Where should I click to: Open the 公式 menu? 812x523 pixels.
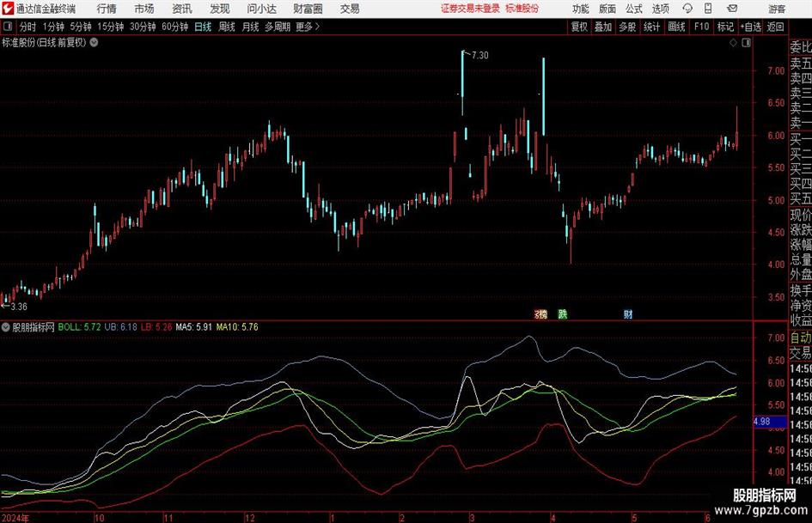click(634, 9)
